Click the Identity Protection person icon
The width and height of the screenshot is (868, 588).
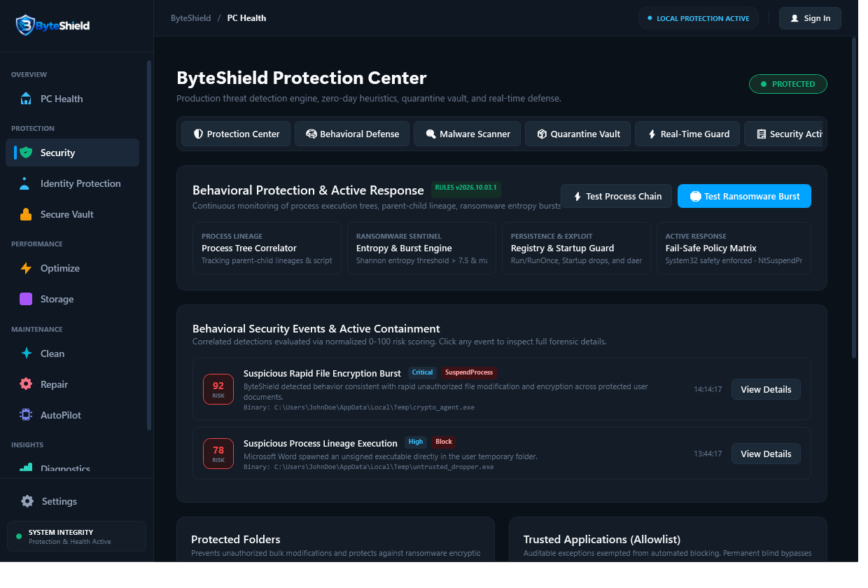(26, 183)
